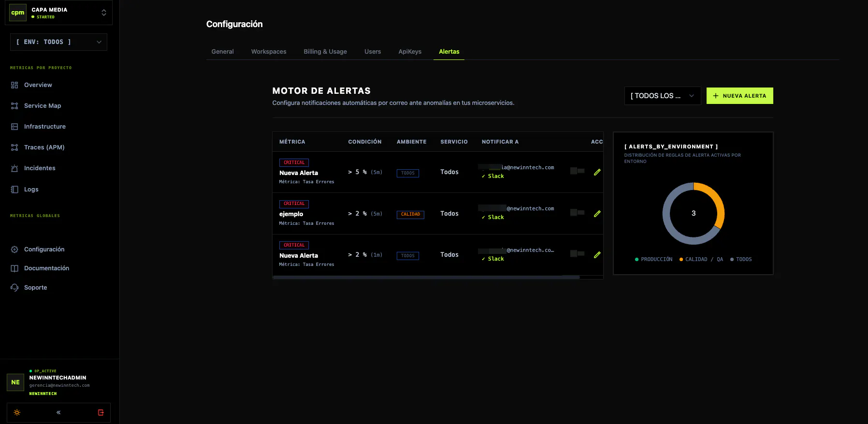Viewport: 868px width, 424px height.
Task: Open the TODOS LOS... filter dropdown
Action: [663, 96]
